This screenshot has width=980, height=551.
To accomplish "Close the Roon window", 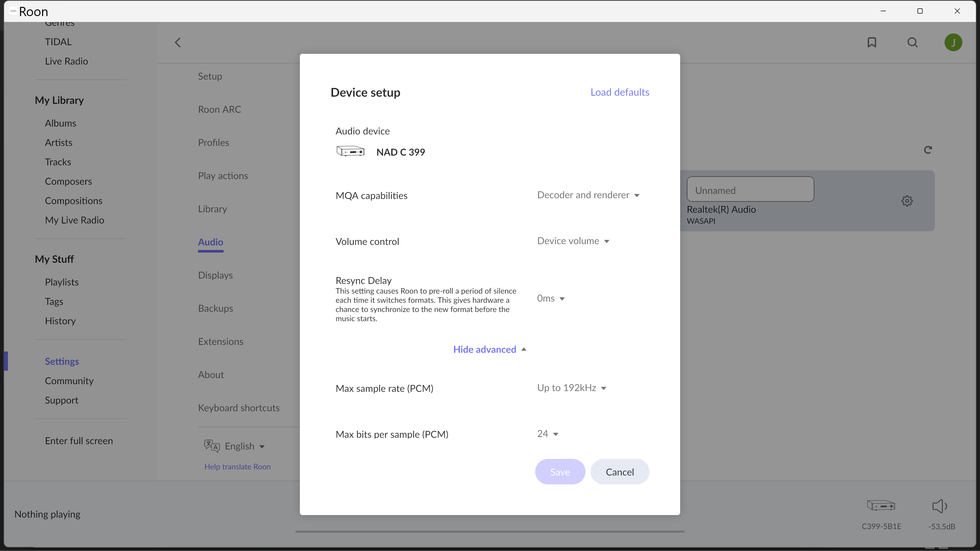I will coord(957,11).
